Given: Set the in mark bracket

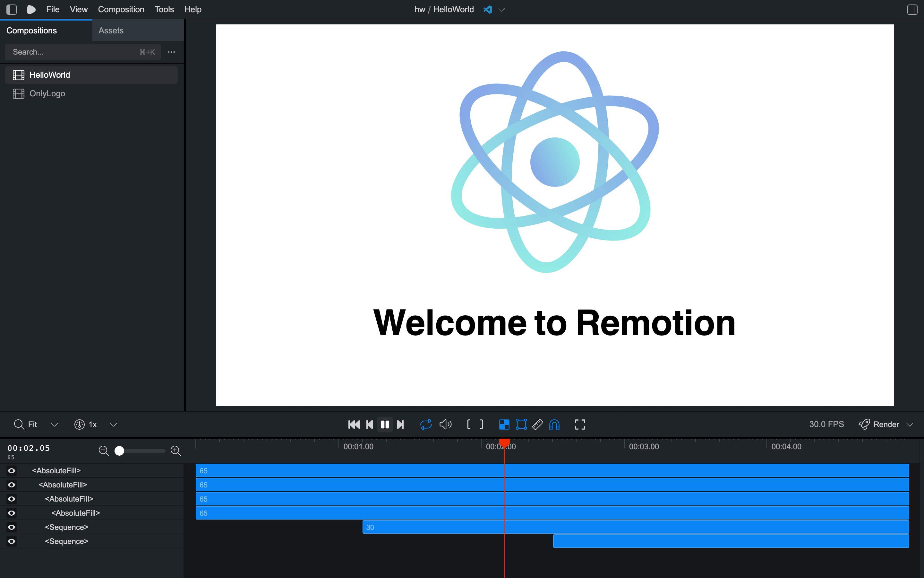Looking at the screenshot, I should pos(468,424).
